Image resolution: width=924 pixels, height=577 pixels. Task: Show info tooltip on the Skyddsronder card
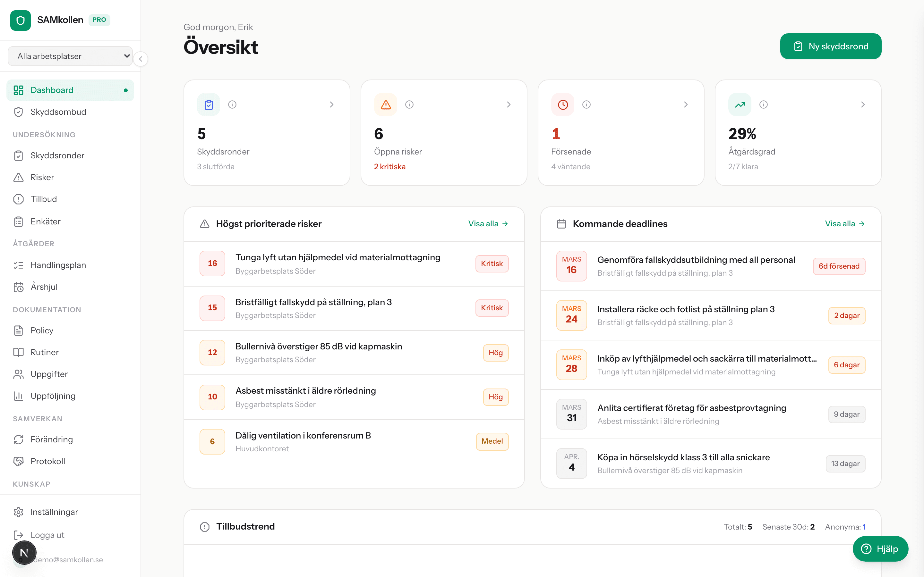coord(233,104)
